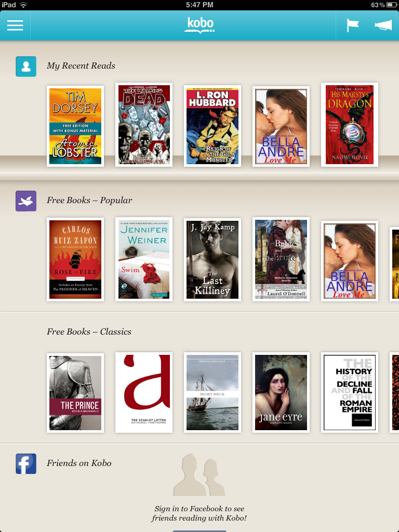
Task: Tap the friends silhouette placeholder
Action: [199, 475]
